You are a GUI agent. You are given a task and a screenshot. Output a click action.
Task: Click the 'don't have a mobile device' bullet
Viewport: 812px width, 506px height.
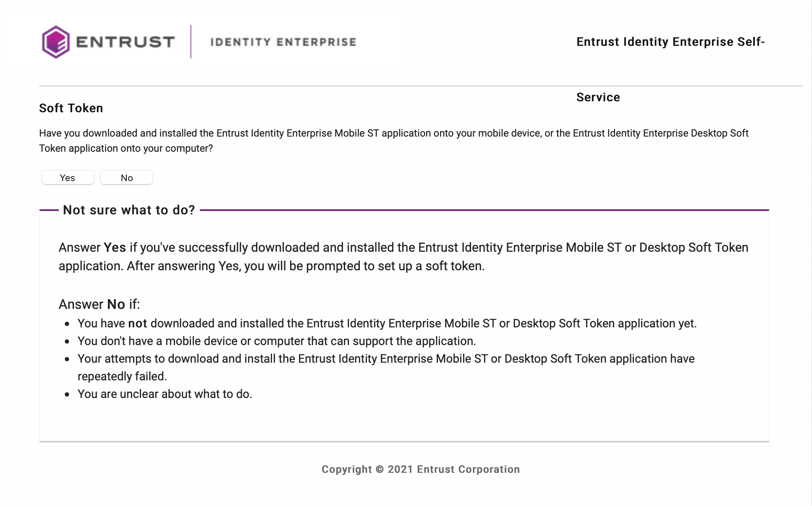[x=276, y=341]
